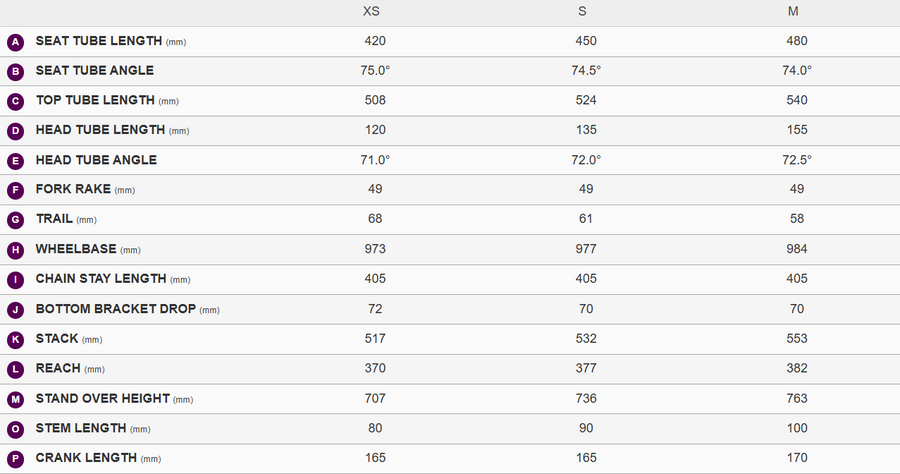Click the purple C icon for Top Tube Length
900x474 pixels.
[15, 102]
